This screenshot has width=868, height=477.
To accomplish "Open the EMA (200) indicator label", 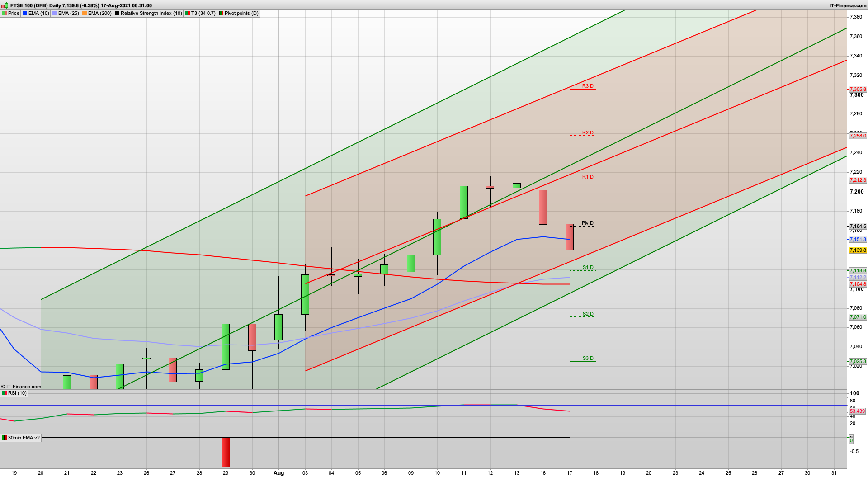I will click(x=99, y=14).
